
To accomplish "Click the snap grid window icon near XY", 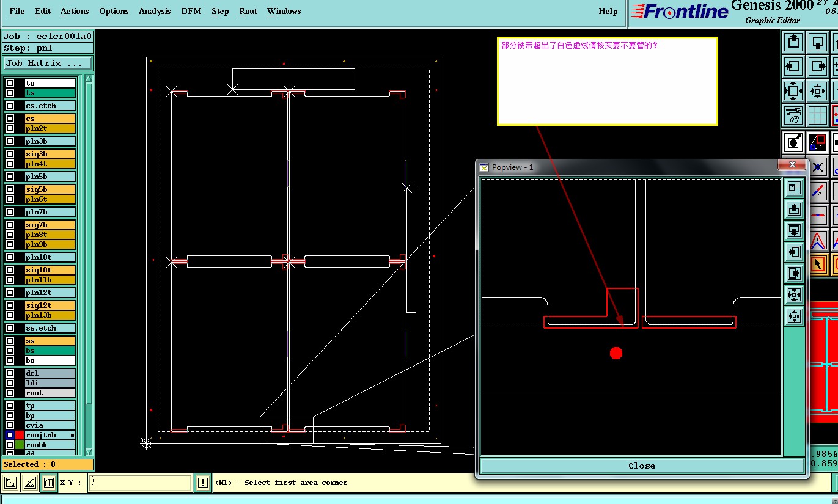I will [x=48, y=483].
